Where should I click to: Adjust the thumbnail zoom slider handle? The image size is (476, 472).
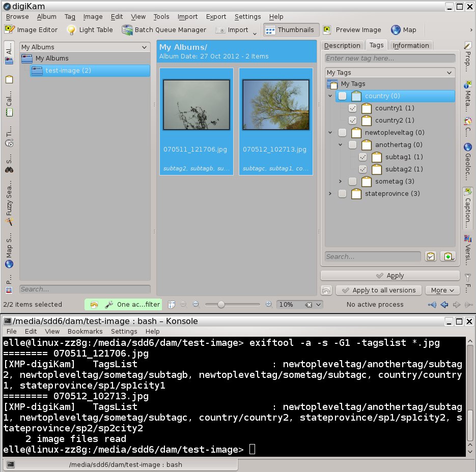click(221, 304)
